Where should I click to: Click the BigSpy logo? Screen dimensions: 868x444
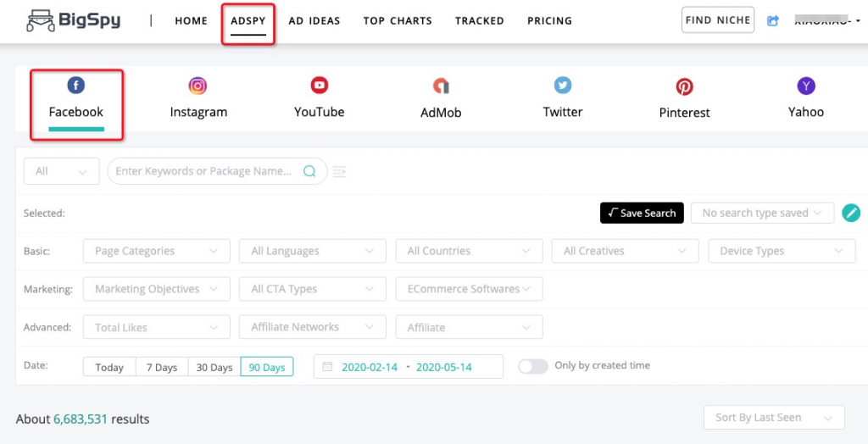pos(74,21)
